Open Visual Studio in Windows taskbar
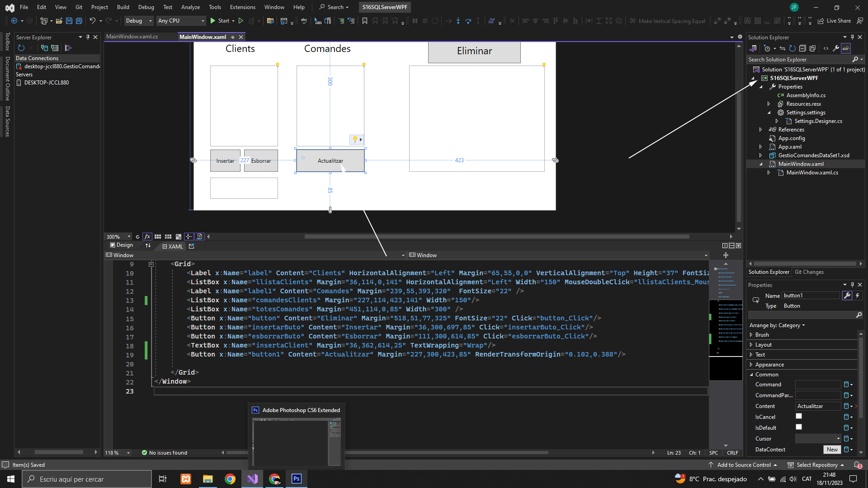The height and width of the screenshot is (488, 868). pos(252,479)
